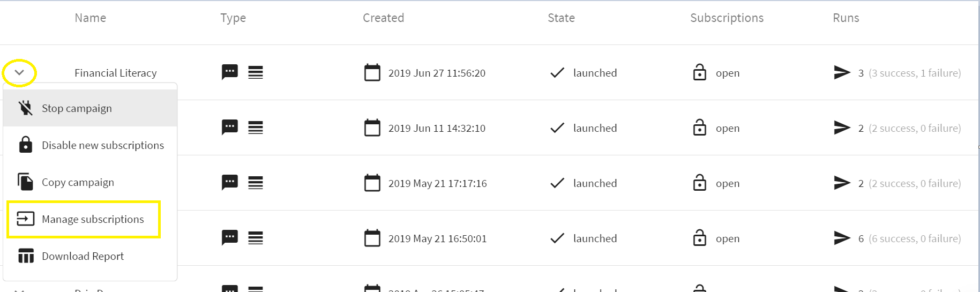Click the open lock icon for Financial Literacy

click(x=699, y=72)
